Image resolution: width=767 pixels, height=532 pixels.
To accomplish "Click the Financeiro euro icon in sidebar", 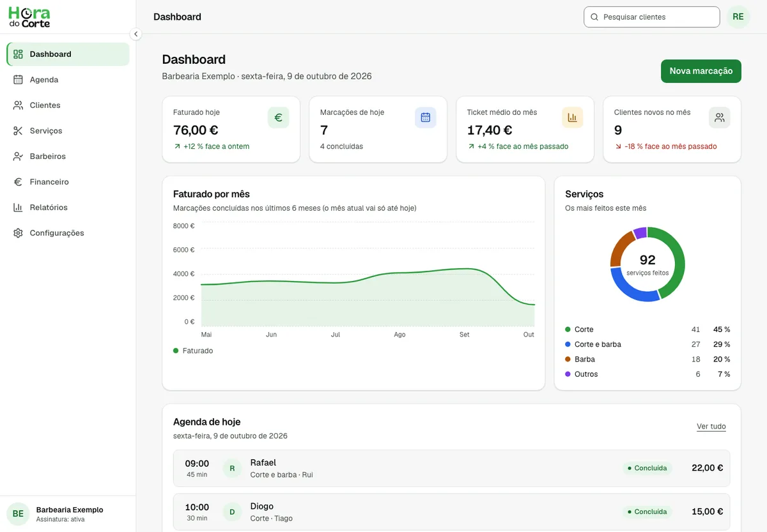I will (18, 182).
